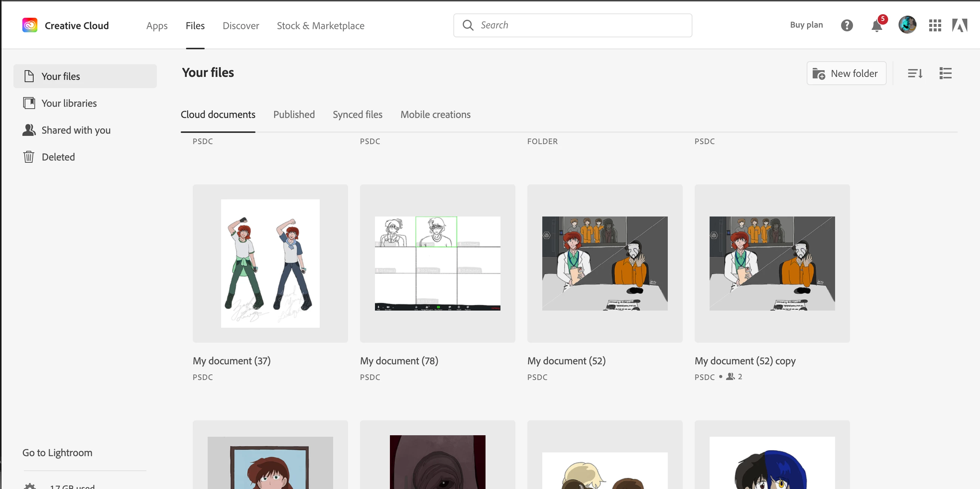The width and height of the screenshot is (980, 489).
Task: Click the Adobe logo icon
Action: coord(959,25)
